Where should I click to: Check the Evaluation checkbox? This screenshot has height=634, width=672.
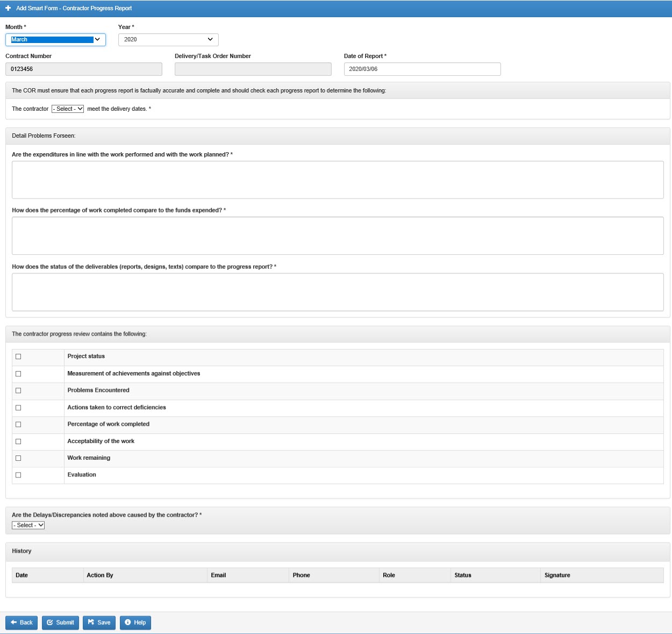tap(18, 475)
